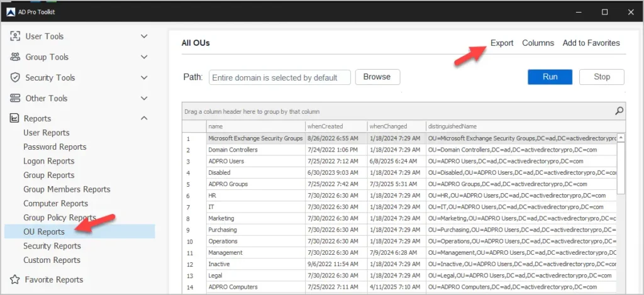644x295 pixels.
Task: Click the 6/30/2023 9:03 AM whenCreated cell
Action: click(x=336, y=172)
